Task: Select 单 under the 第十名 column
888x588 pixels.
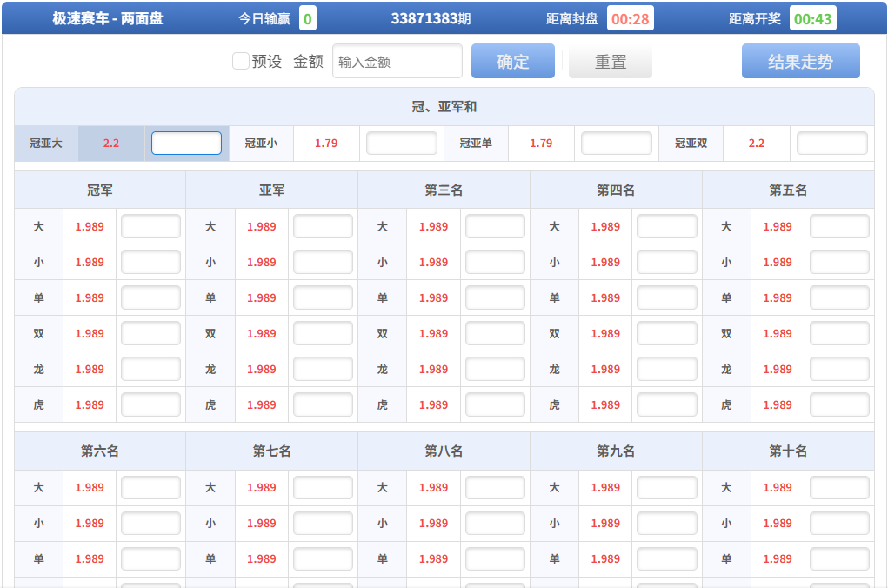Action: [727, 558]
